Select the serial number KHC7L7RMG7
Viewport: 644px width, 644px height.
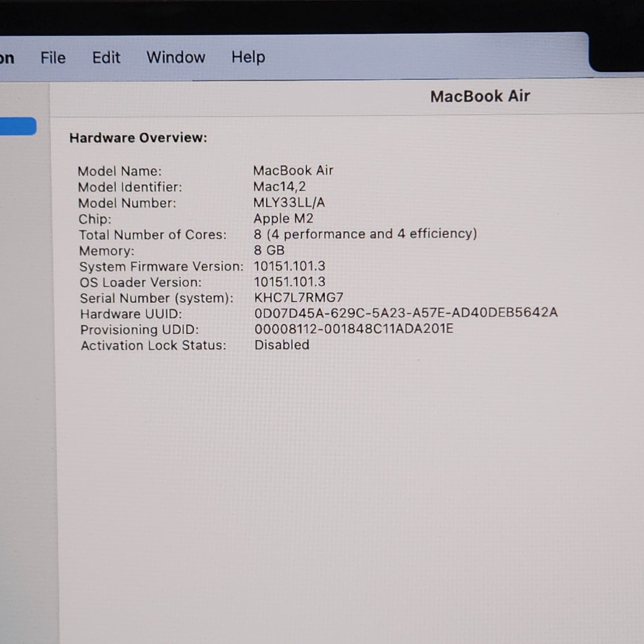pyautogui.click(x=299, y=297)
